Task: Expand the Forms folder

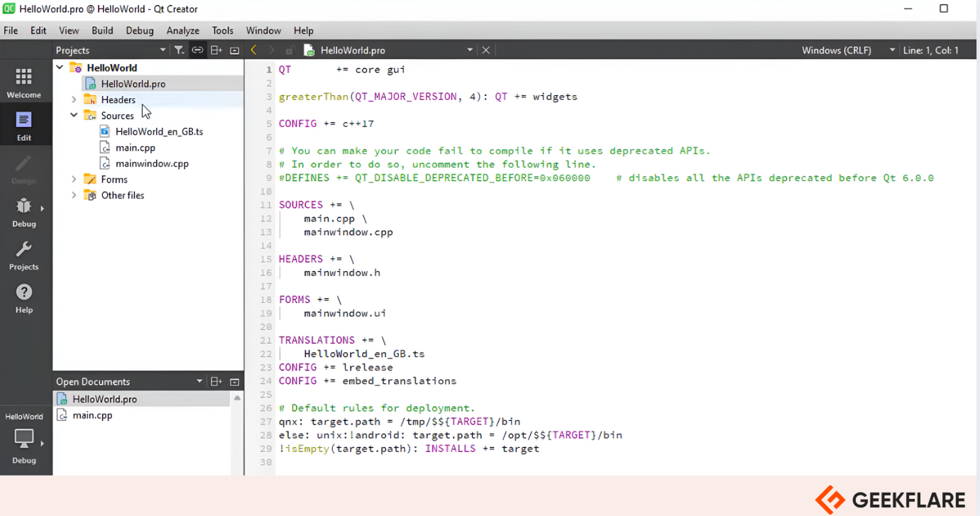Action: (74, 180)
